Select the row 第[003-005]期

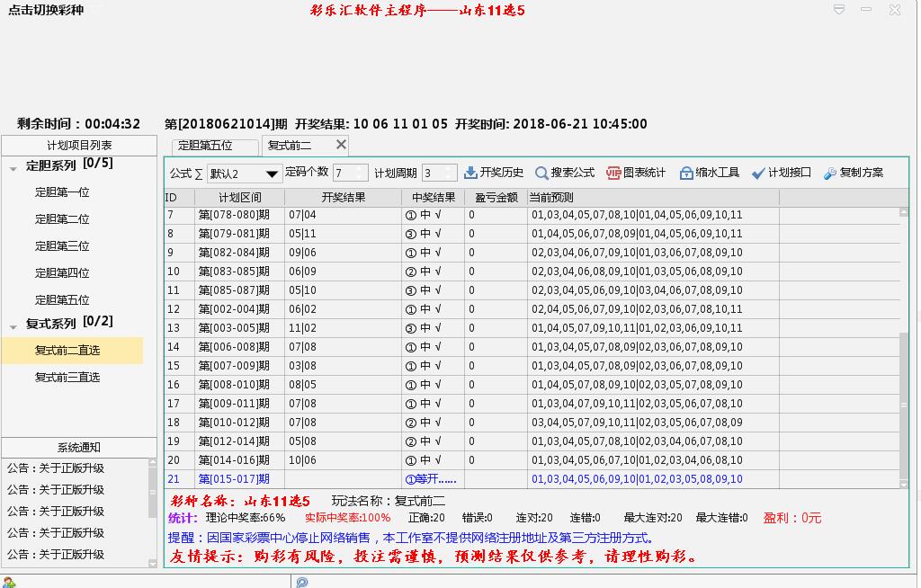click(532, 328)
